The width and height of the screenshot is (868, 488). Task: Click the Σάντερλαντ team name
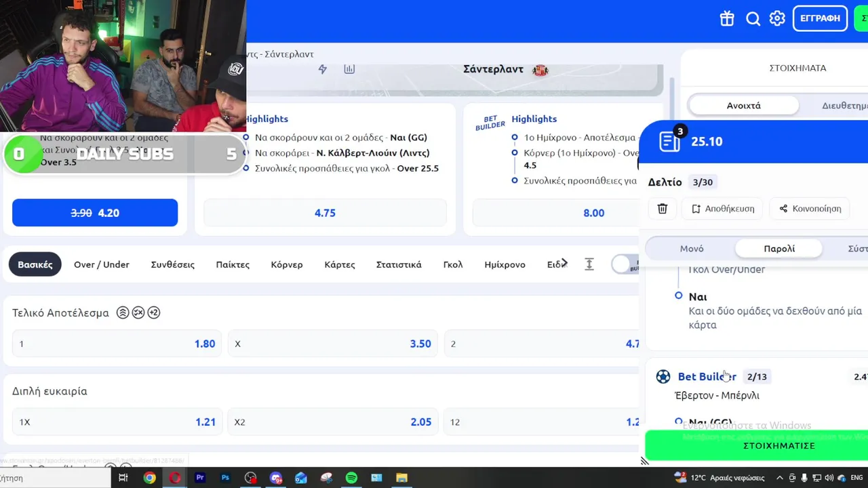click(493, 69)
